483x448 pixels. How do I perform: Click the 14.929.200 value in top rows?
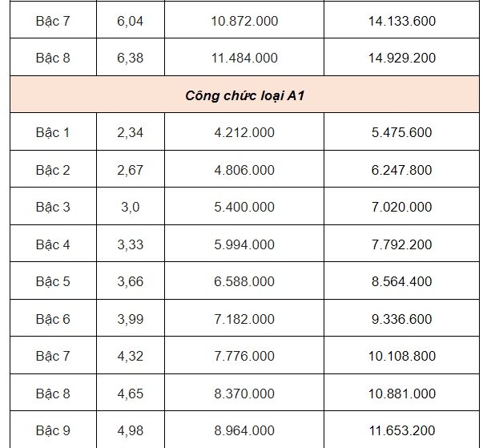404,58
